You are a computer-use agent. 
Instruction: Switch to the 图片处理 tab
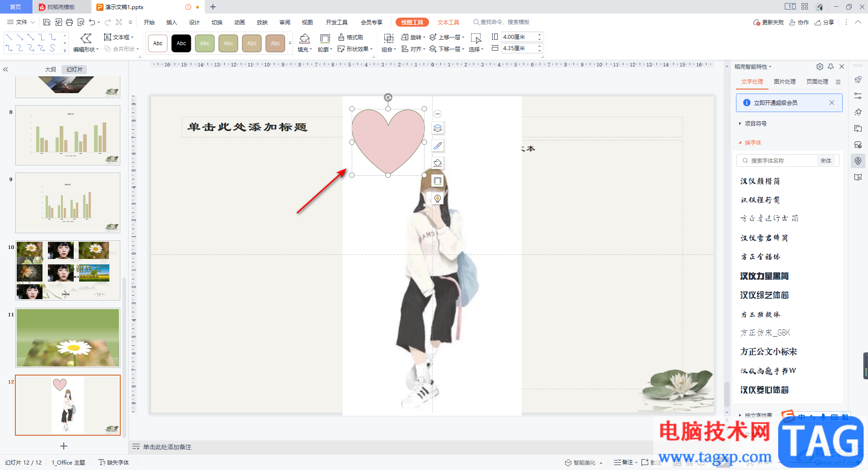(x=784, y=82)
